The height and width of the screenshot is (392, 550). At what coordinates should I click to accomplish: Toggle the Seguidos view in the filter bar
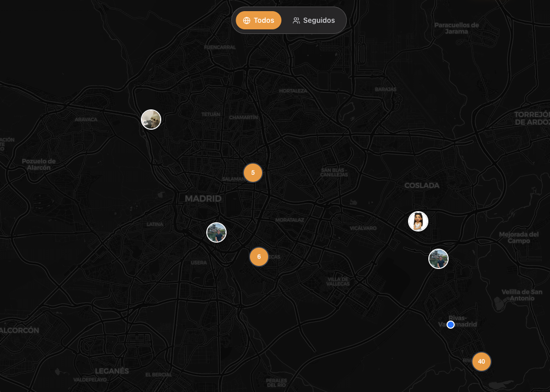click(313, 20)
